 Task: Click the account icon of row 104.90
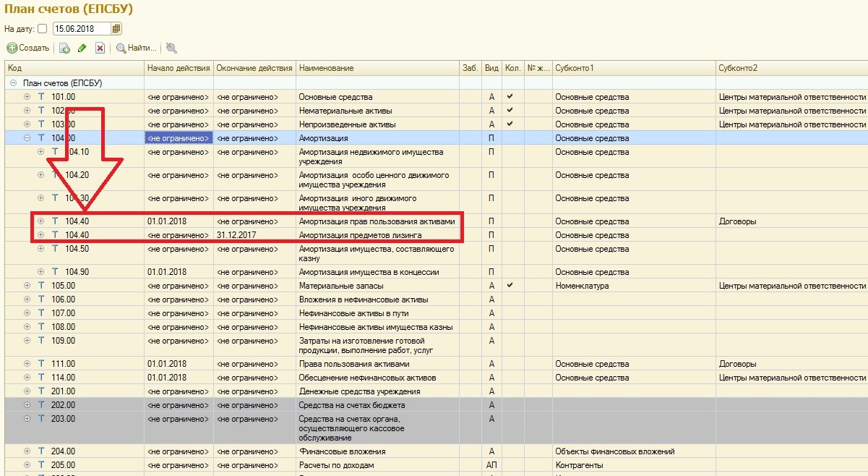tap(55, 272)
